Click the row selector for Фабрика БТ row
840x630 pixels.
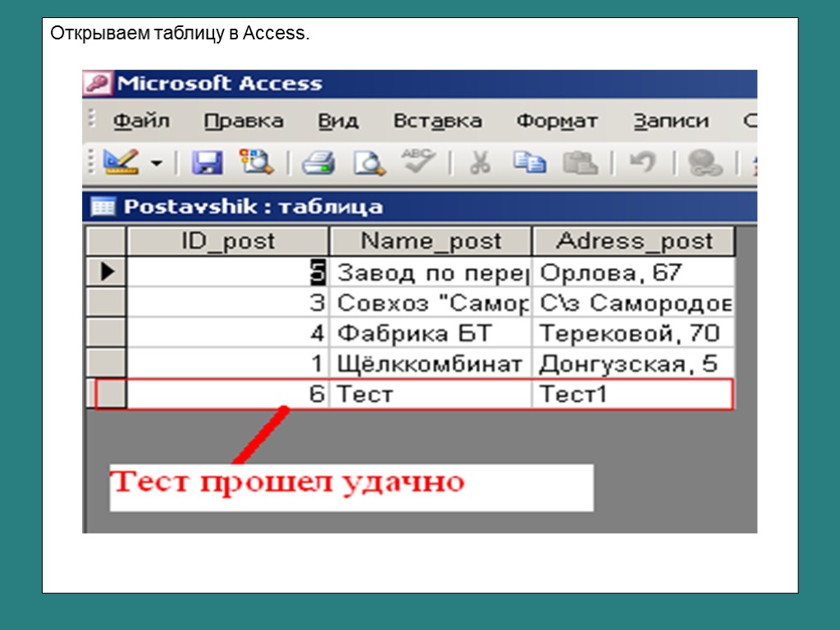pos(106,333)
